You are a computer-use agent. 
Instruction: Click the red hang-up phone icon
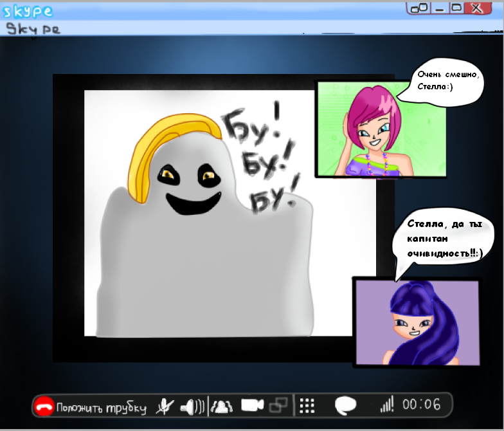(44, 407)
